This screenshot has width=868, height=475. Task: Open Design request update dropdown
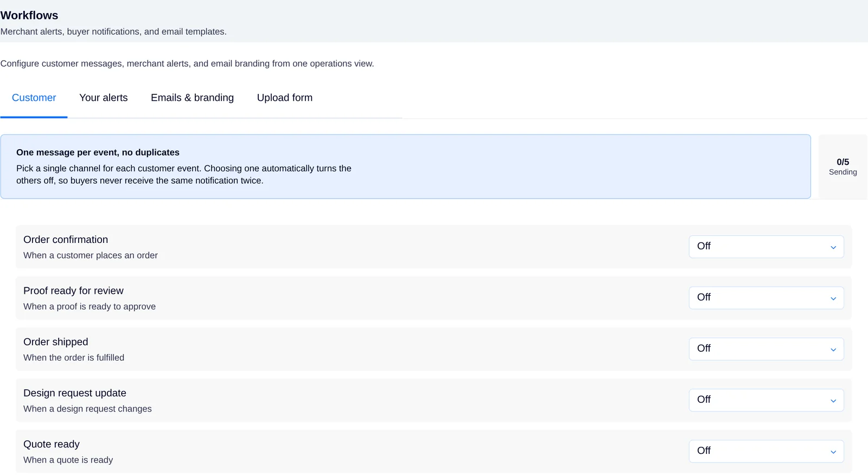coord(766,400)
